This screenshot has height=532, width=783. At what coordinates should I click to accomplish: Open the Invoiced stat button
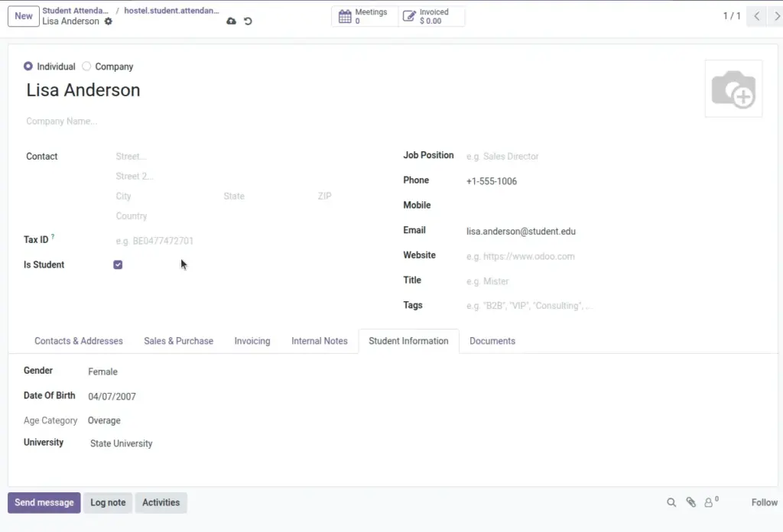click(431, 17)
